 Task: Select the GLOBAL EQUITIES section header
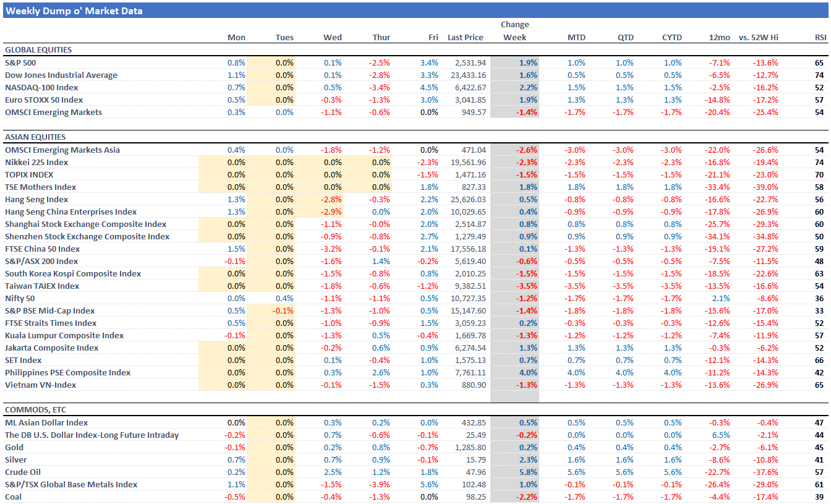(x=38, y=49)
